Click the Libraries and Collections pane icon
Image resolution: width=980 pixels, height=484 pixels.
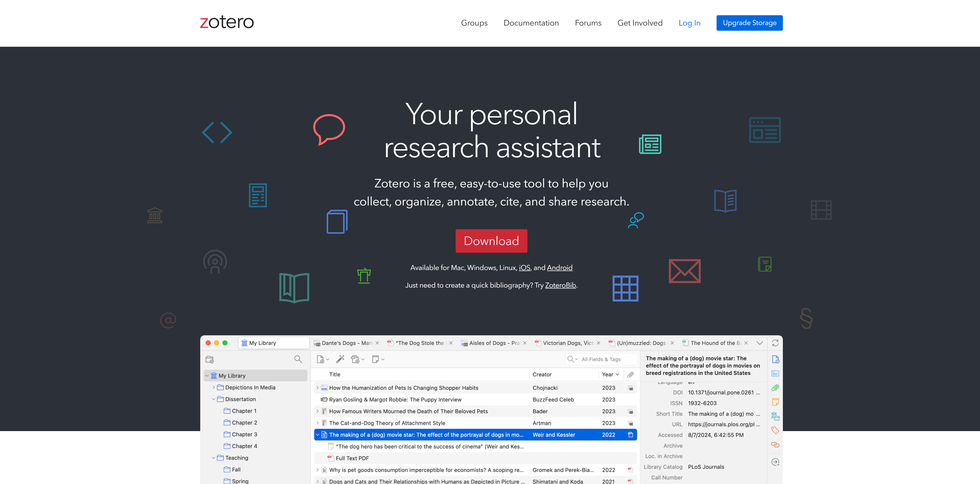[x=775, y=416]
